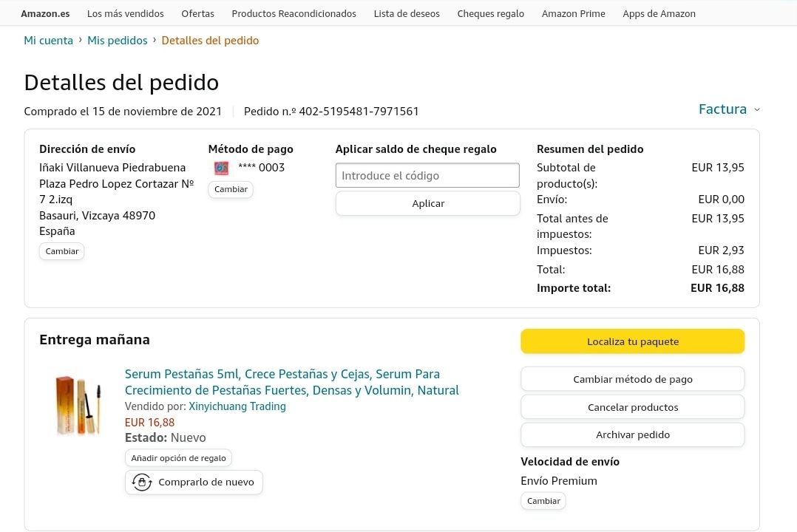
Task: Click the payment card icon
Action: point(221,168)
